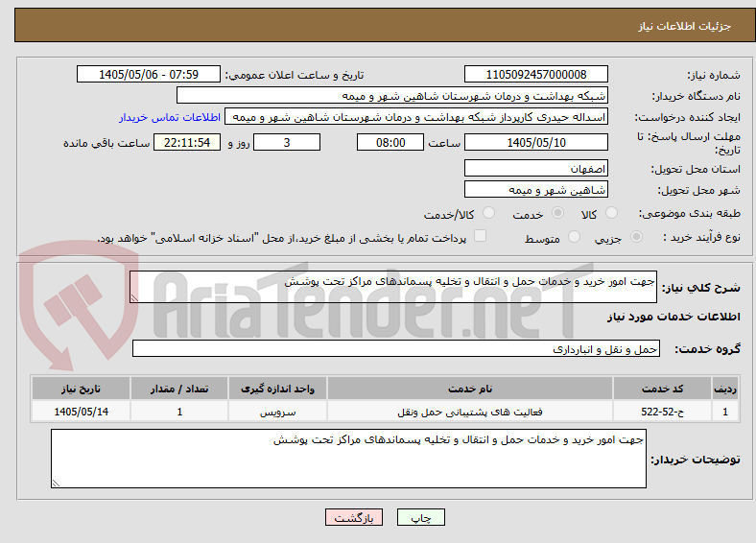Image resolution: width=756 pixels, height=543 pixels.
Task: Click service code cell ح-52-522
Action: click(663, 412)
